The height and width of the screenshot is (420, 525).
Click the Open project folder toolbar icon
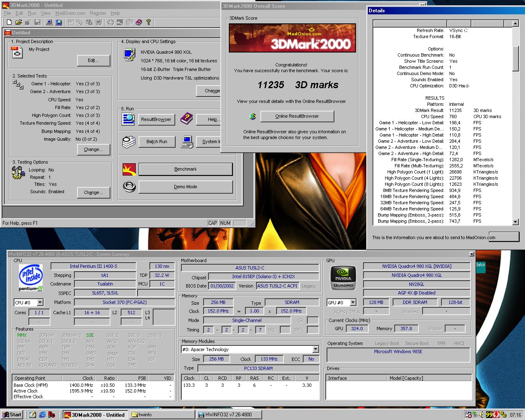[18, 22]
